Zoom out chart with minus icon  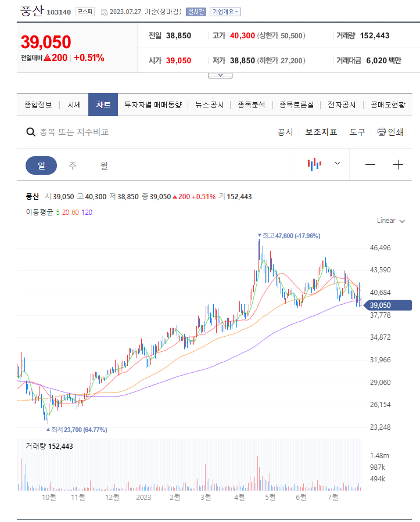coord(370,165)
